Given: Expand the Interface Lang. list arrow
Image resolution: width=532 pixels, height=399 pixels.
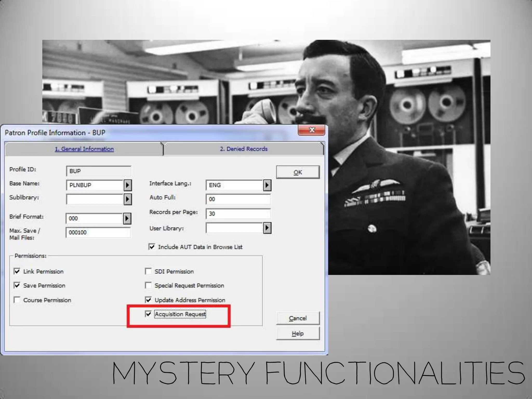Looking at the screenshot, I should pyautogui.click(x=267, y=185).
